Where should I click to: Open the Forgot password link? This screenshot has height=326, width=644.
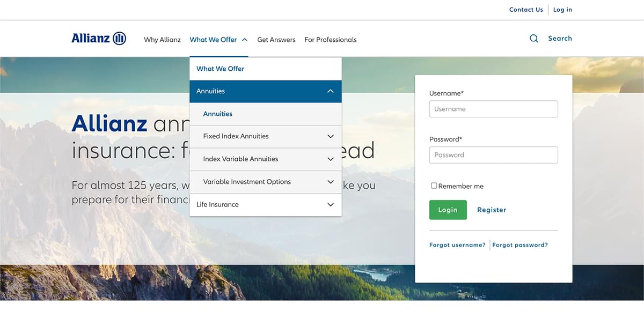point(520,245)
